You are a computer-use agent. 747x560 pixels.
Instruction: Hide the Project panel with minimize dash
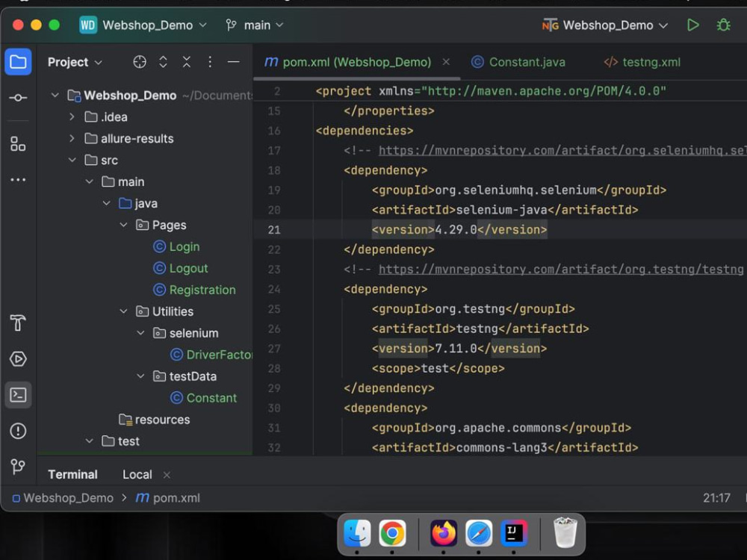coord(233,62)
